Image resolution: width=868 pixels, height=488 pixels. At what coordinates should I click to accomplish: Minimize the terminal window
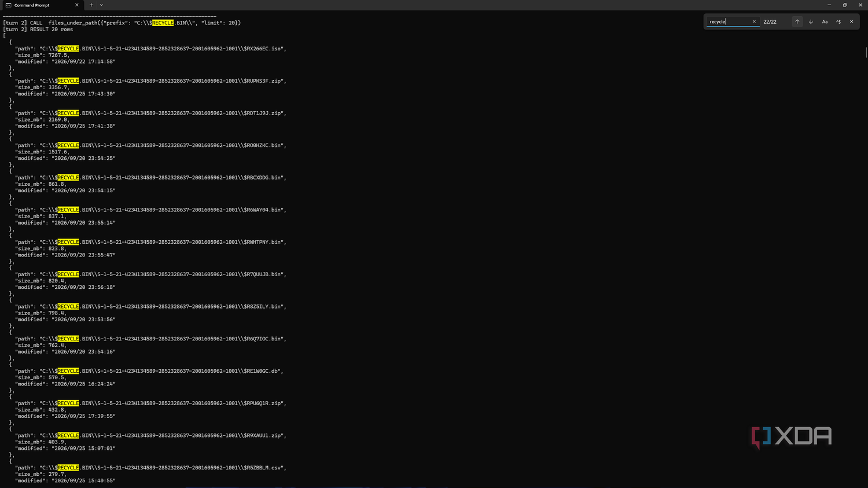coord(829,5)
